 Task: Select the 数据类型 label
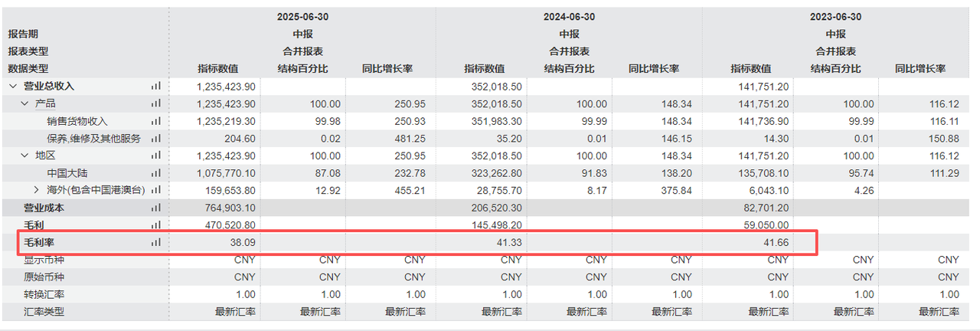(28, 69)
